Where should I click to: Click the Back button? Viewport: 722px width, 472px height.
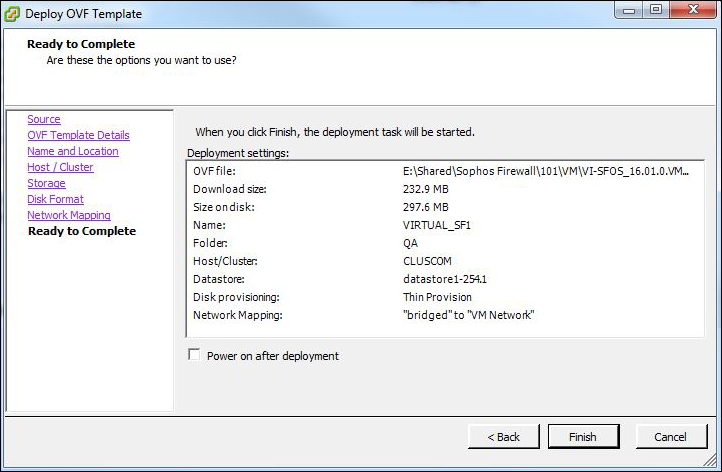tap(503, 437)
